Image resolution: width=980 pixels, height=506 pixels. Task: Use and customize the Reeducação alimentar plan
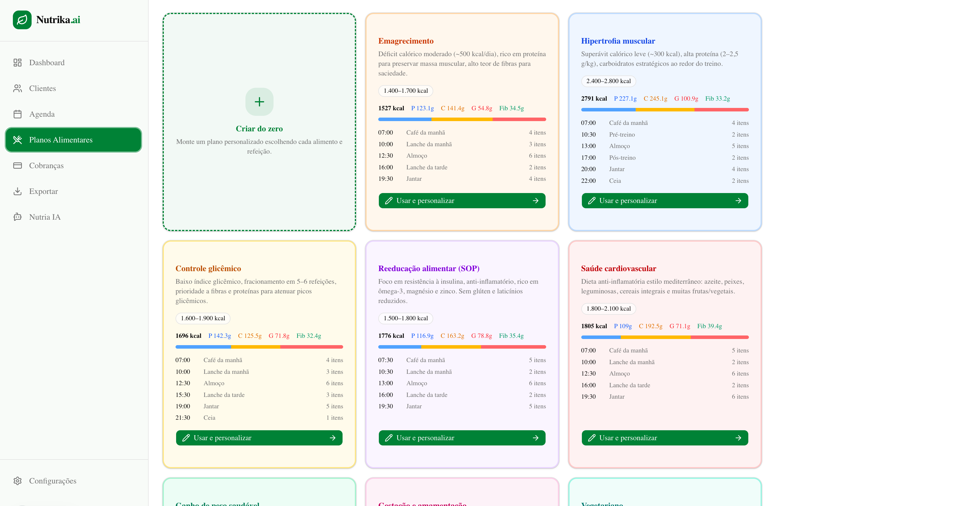tap(462, 438)
